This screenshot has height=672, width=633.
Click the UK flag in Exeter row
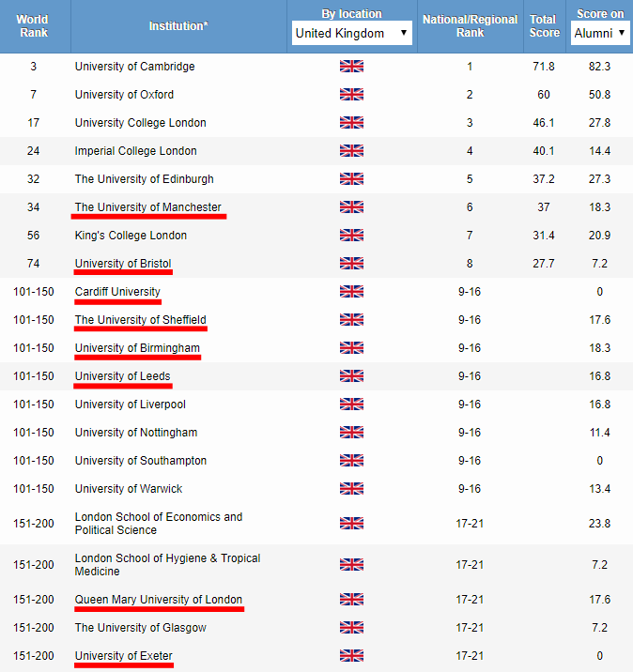351,656
